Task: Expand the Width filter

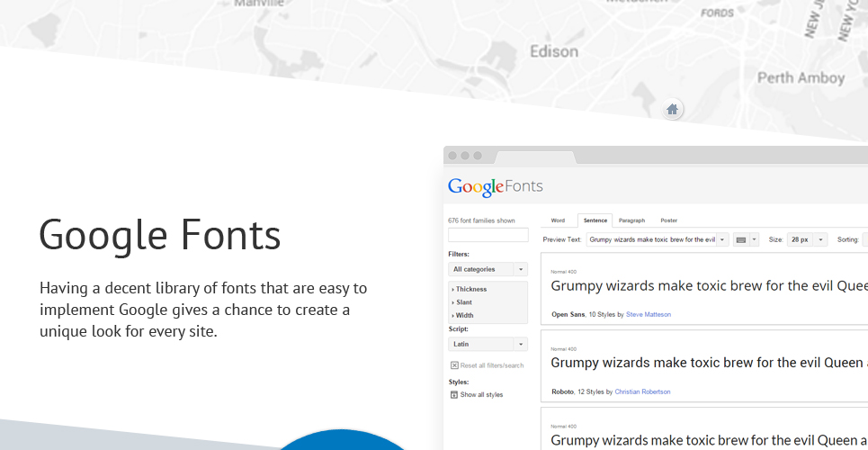Action: [x=463, y=315]
